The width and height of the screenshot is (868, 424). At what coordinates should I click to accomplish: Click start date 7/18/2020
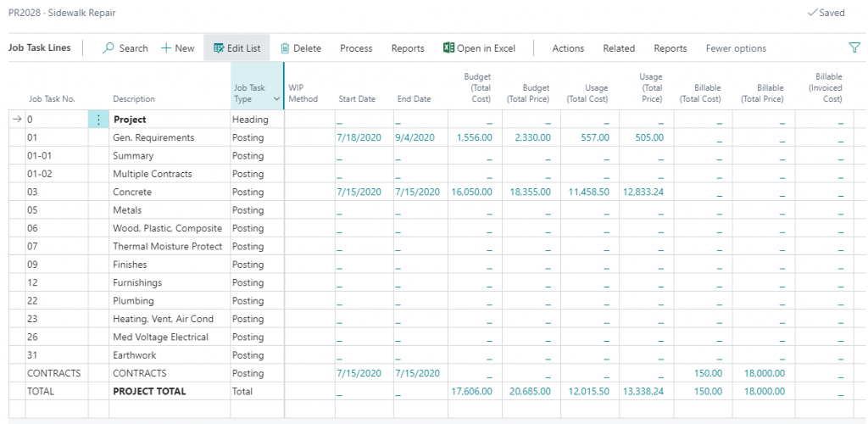tap(359, 137)
